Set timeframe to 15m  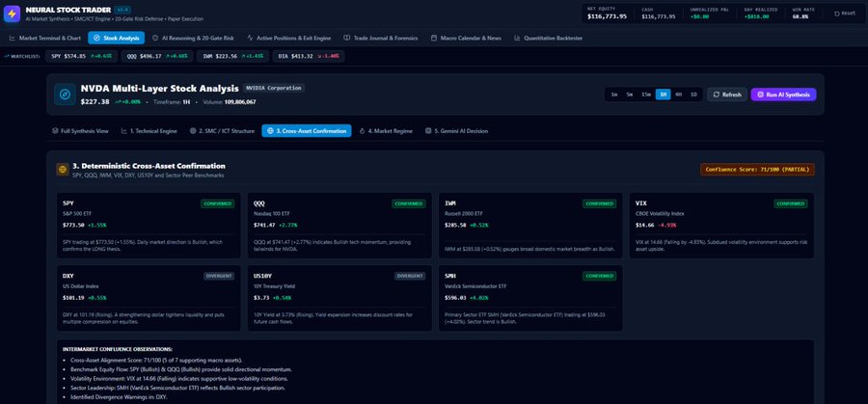pos(646,94)
